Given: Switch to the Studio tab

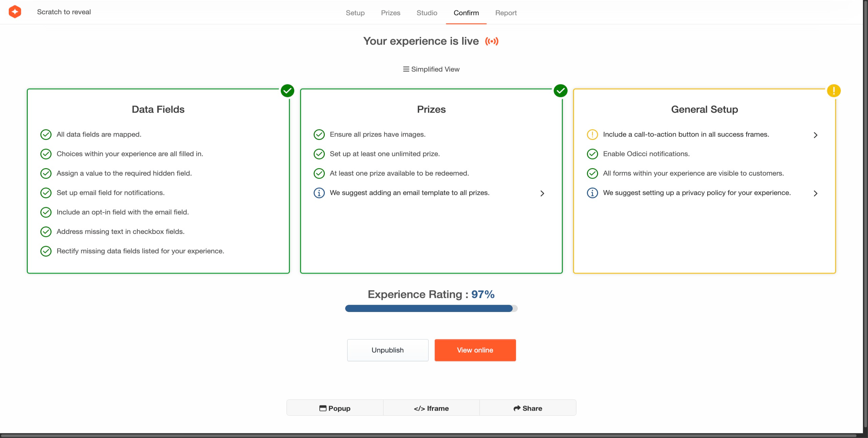Looking at the screenshot, I should (427, 13).
